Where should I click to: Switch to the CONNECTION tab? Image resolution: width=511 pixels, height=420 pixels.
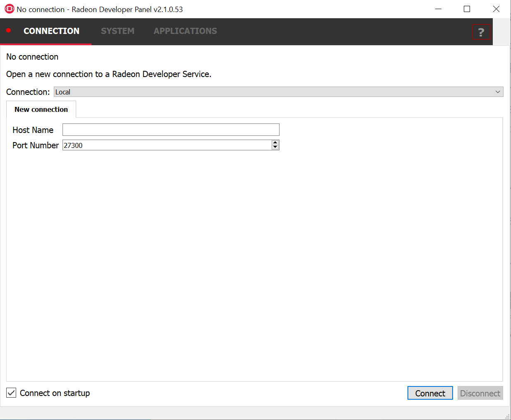coord(51,31)
